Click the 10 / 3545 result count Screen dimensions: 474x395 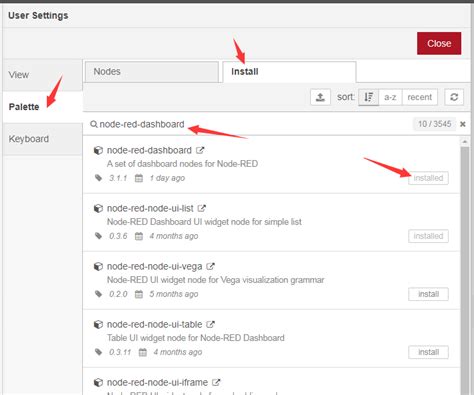click(434, 124)
